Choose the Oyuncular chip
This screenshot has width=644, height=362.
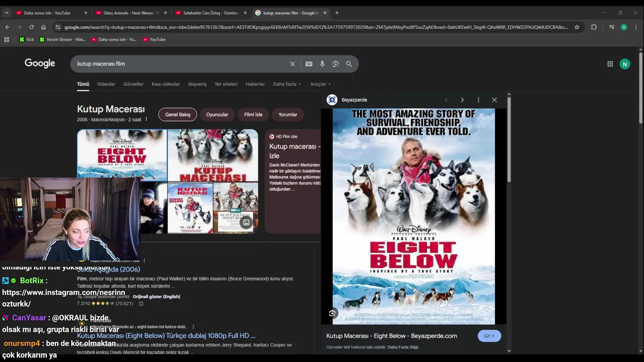[217, 115]
